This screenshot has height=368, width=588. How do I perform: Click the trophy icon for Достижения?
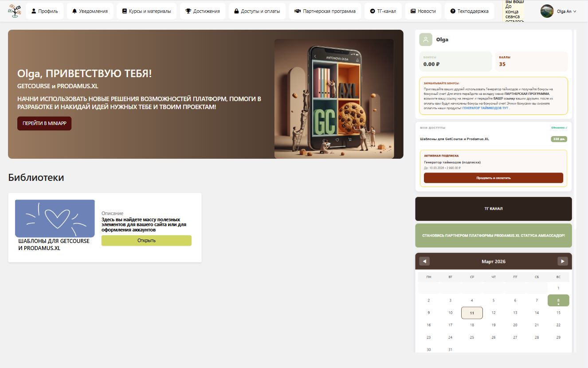188,11
